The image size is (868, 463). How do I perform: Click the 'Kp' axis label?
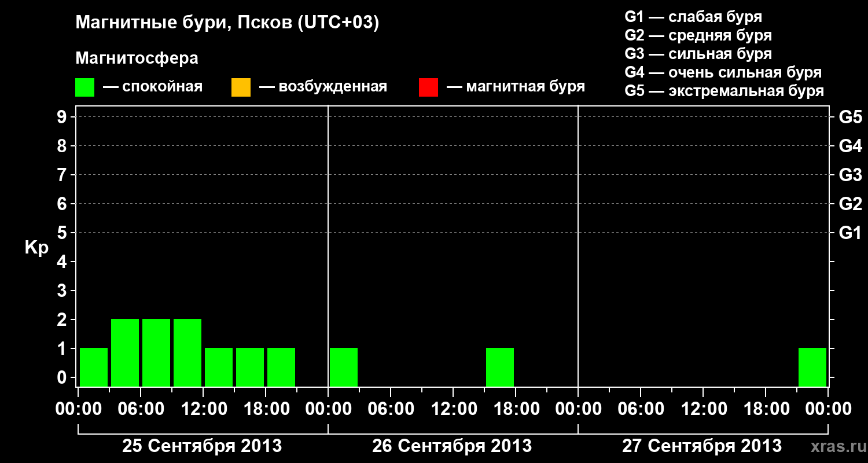click(x=36, y=248)
